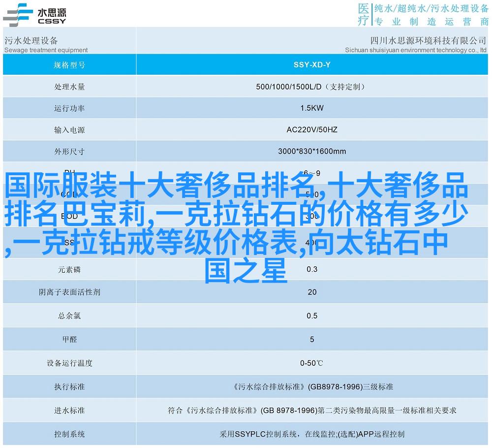Click the 外形尺寸 row label

pos(69,152)
